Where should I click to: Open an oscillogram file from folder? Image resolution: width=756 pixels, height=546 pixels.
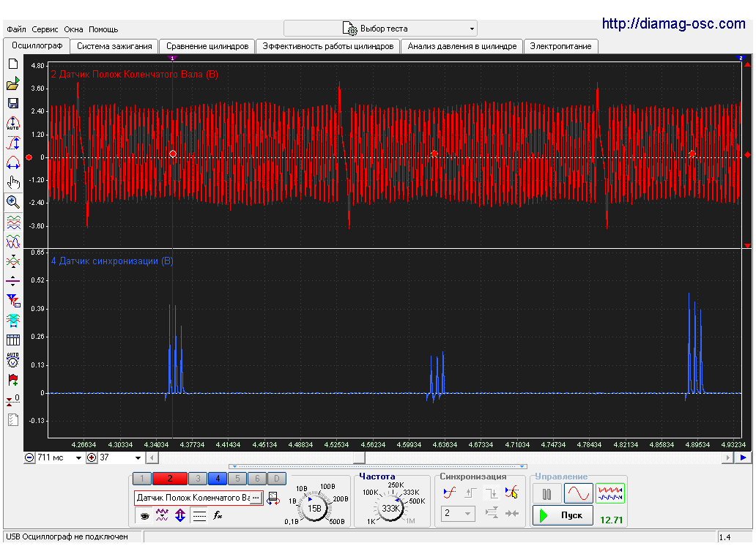[x=13, y=84]
